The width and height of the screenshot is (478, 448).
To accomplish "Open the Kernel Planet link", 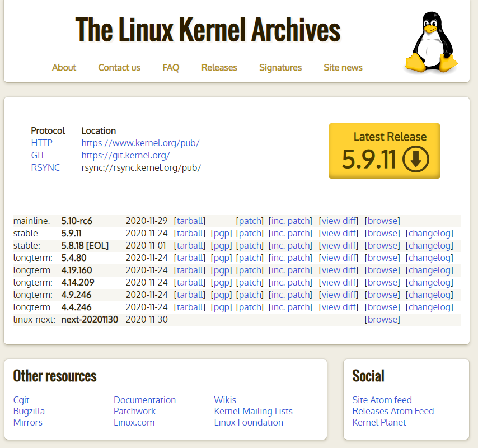I will 379,422.
